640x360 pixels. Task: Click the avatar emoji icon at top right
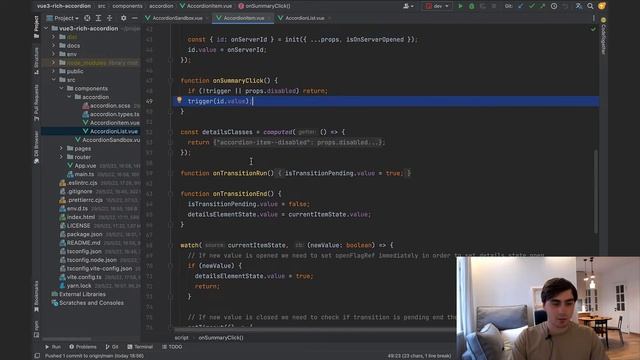pyautogui.click(x=602, y=6)
